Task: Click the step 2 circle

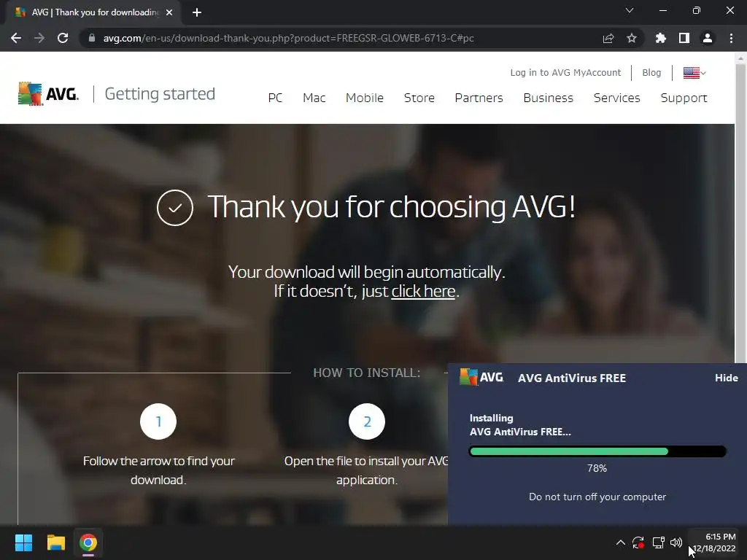Action: click(367, 421)
